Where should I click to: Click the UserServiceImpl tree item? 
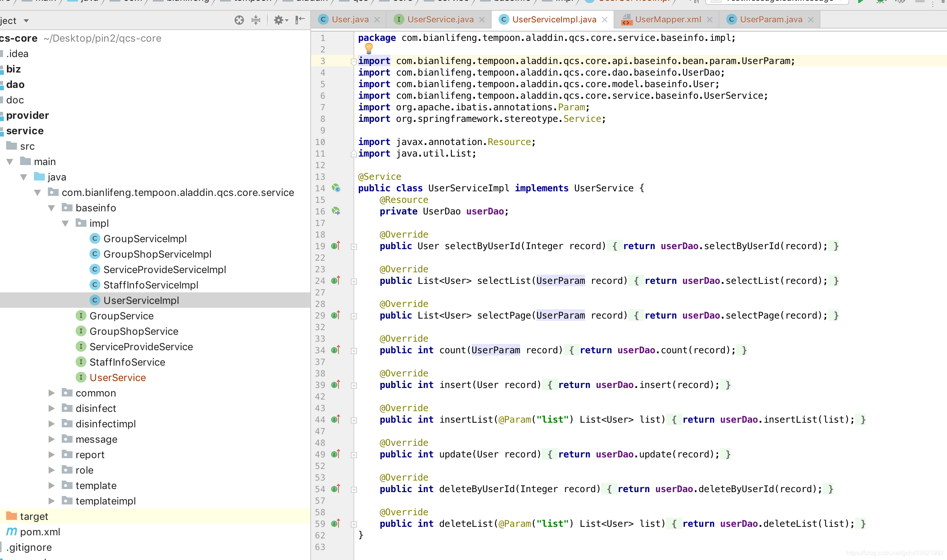pos(141,300)
